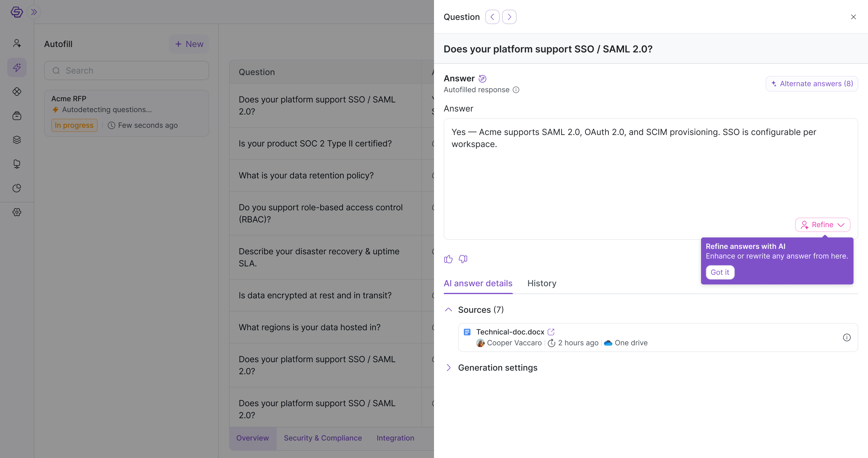This screenshot has width=868, height=458.
Task: Open Technical-doc.docx external link icon
Action: pos(551,332)
